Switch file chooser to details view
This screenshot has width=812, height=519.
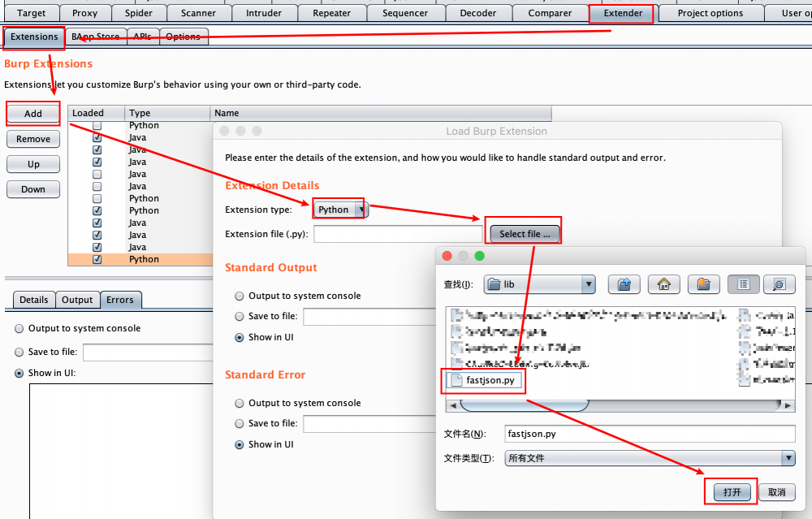780,284
